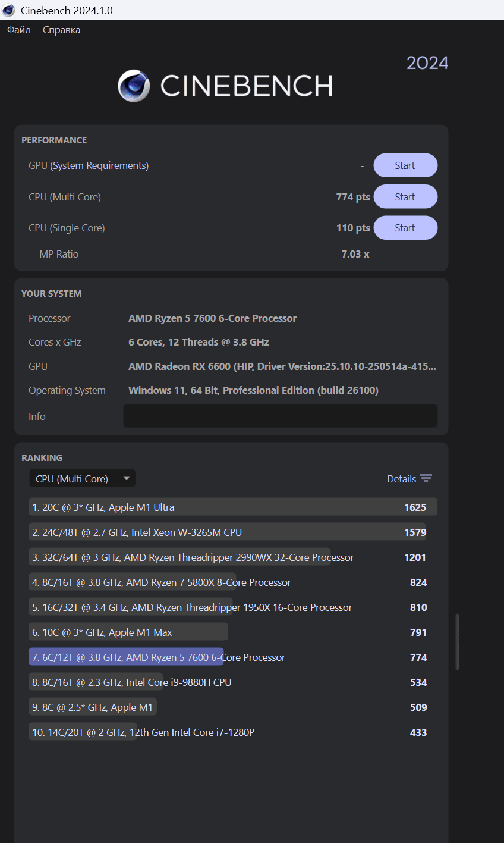Click the Windows 11 operating system value
This screenshot has width=504, height=843.
coord(253,390)
